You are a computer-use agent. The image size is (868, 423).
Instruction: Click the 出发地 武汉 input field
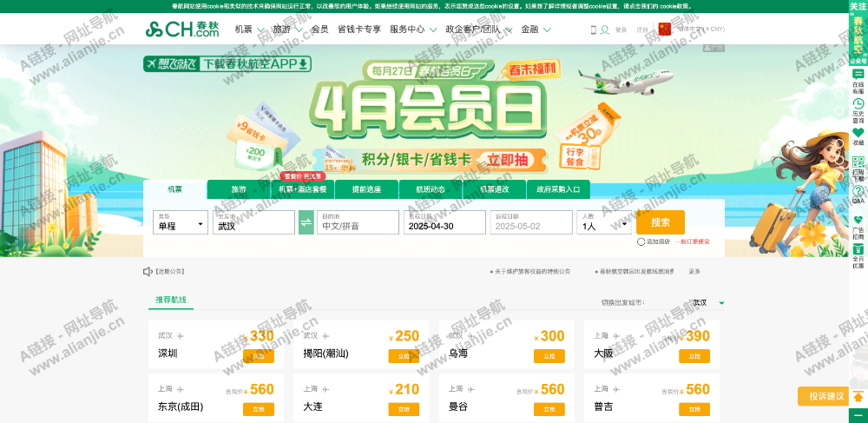(x=253, y=222)
